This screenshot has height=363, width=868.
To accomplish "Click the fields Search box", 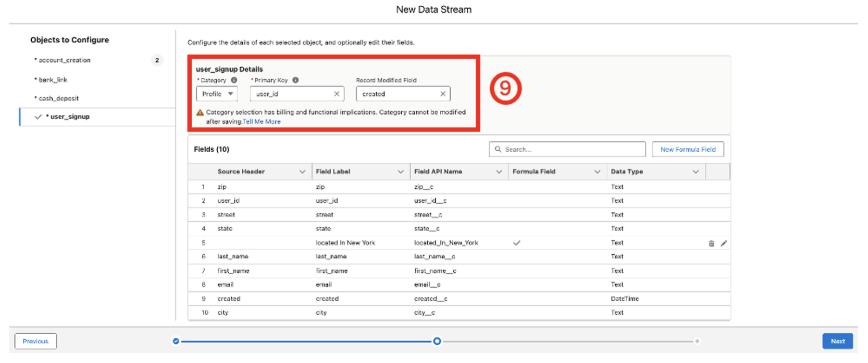I will coord(567,149).
